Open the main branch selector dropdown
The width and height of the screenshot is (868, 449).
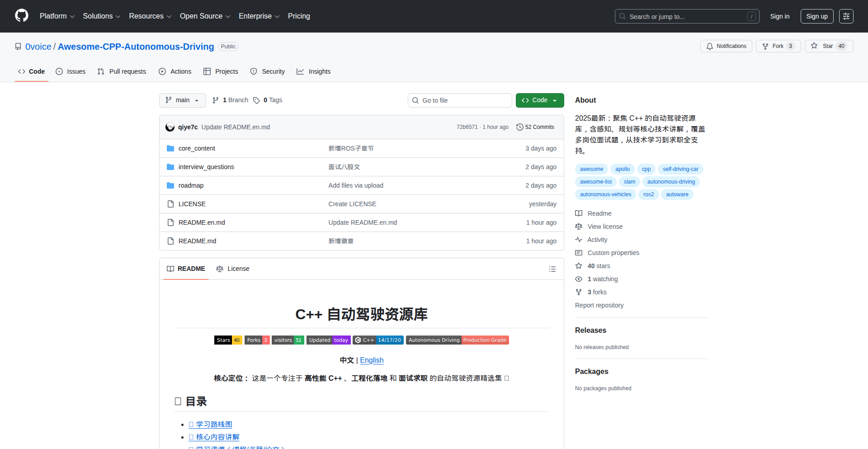click(x=182, y=100)
